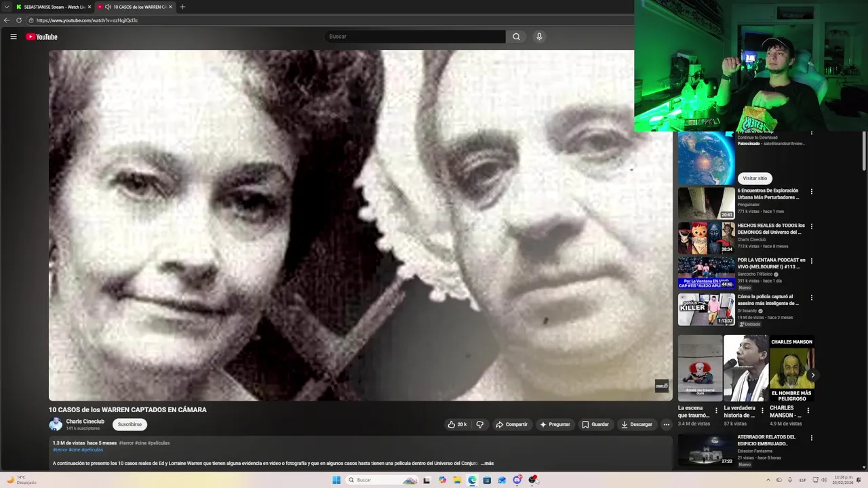Image resolution: width=868 pixels, height=488 pixels.
Task: Open POR LA VENTANA PODCAST video thumbnail
Action: [706, 272]
